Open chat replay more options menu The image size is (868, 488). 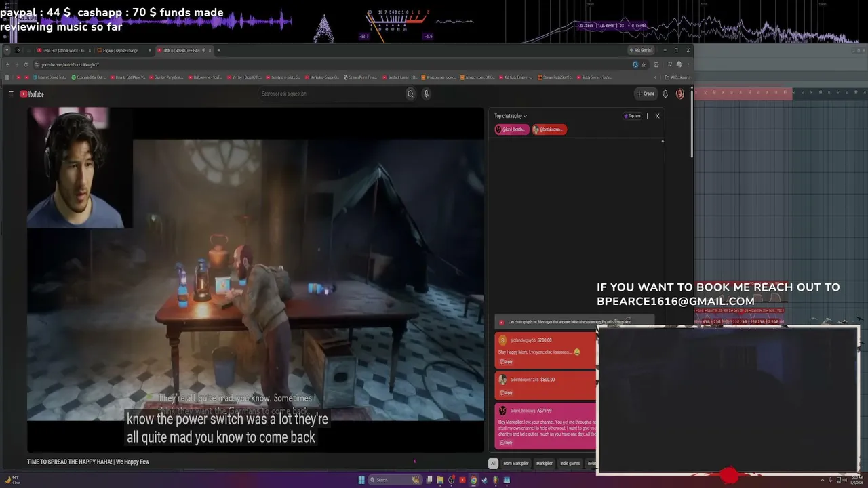(647, 116)
